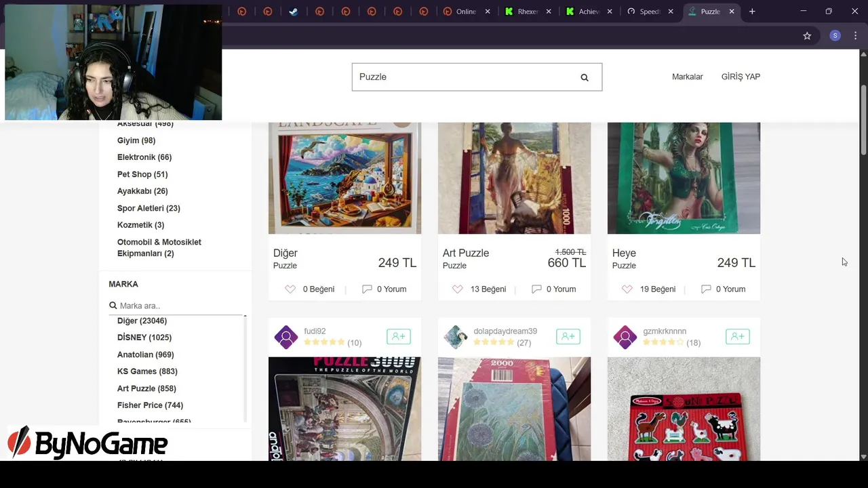Image resolution: width=868 pixels, height=488 pixels.
Task: Open comments icon on Heye puzzle
Action: coord(706,289)
